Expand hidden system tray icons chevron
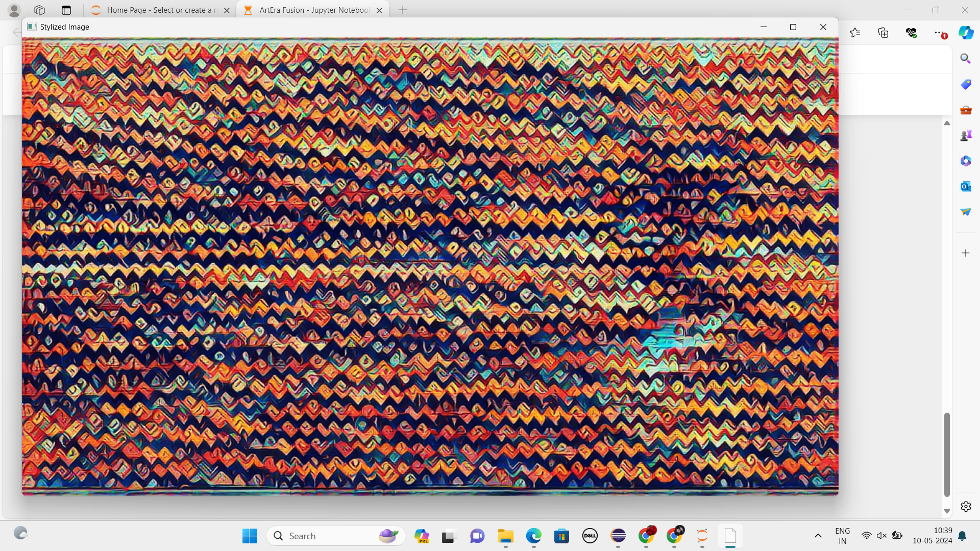The height and width of the screenshot is (551, 980). [818, 536]
